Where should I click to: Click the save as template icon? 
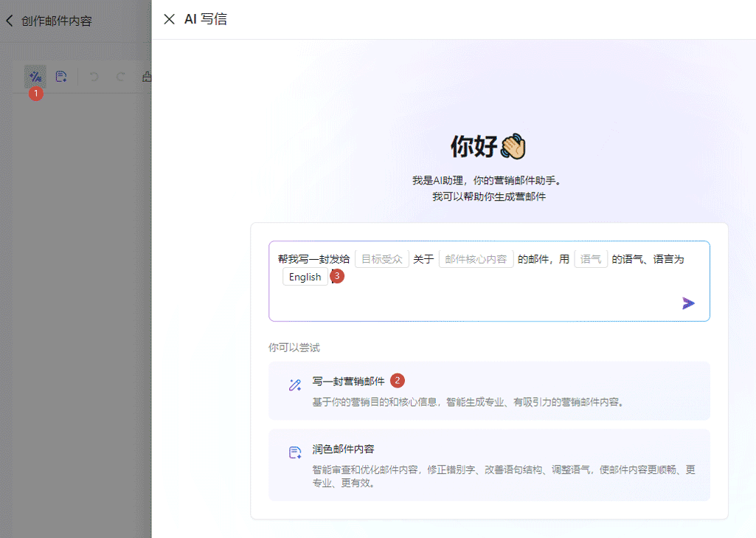point(61,76)
